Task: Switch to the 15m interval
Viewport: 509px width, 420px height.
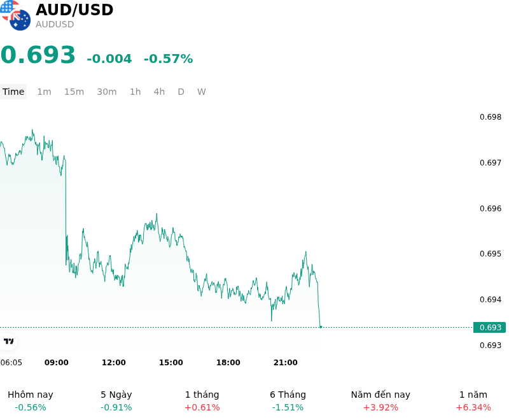Action: [74, 92]
